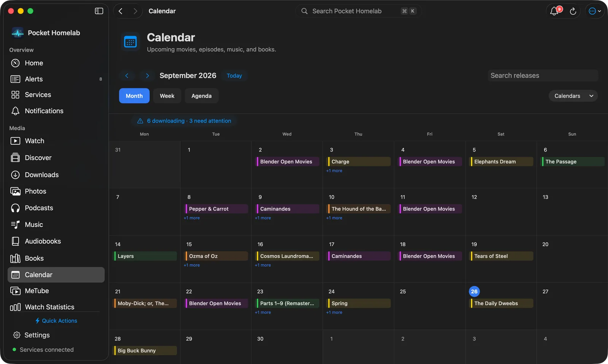Open the Layers event on September 14

tap(145, 256)
